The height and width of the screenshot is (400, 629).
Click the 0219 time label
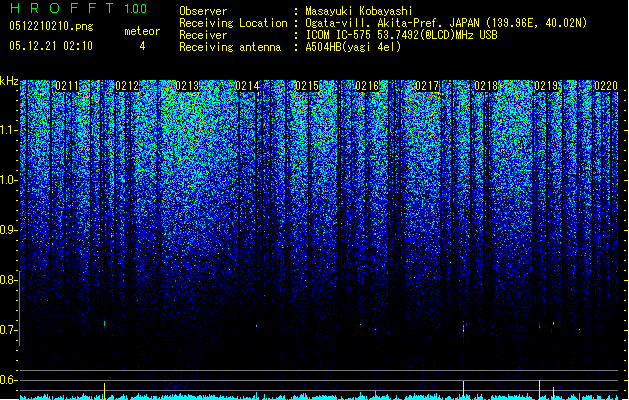(546, 86)
